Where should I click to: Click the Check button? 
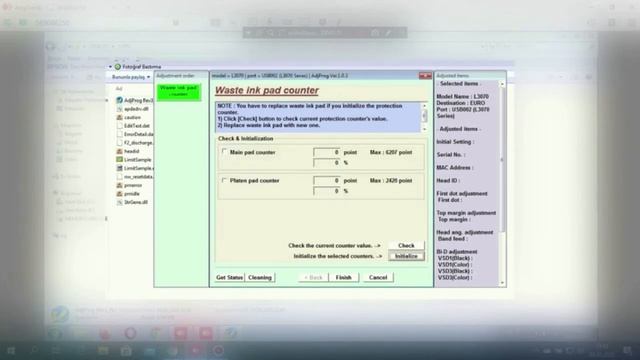pyautogui.click(x=406, y=245)
